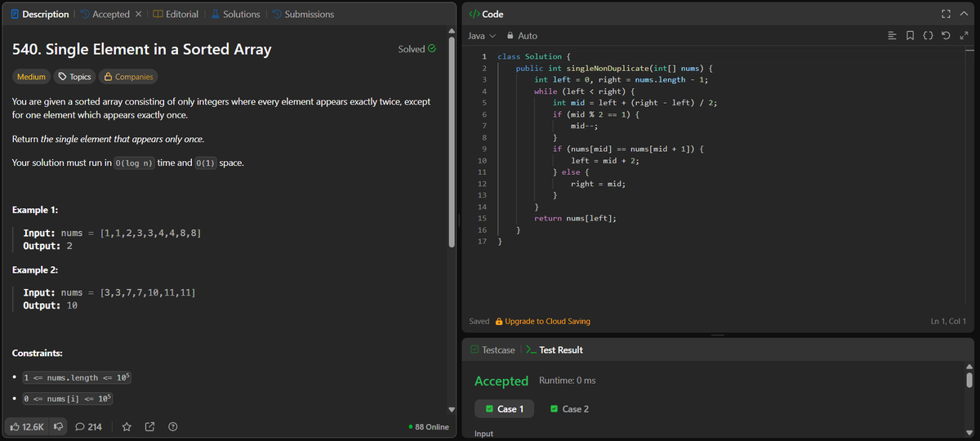Click the nums.length constraint text

click(78, 377)
